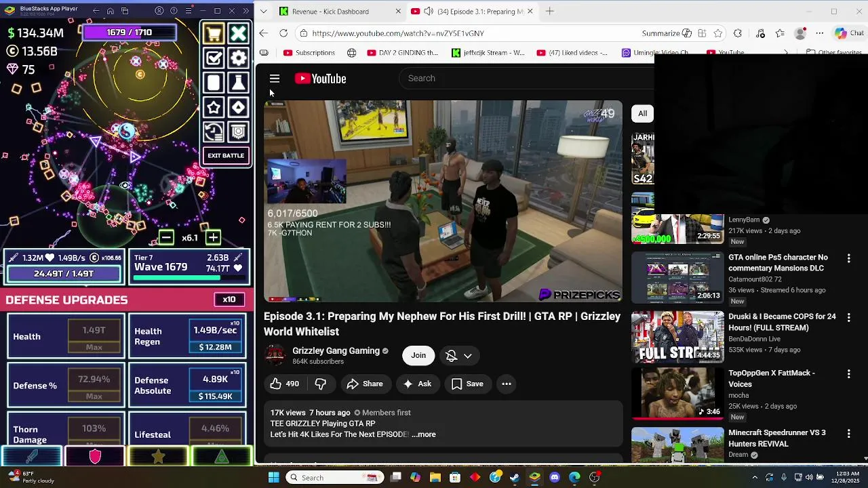Open notification bell dropdown for channel

click(x=459, y=356)
